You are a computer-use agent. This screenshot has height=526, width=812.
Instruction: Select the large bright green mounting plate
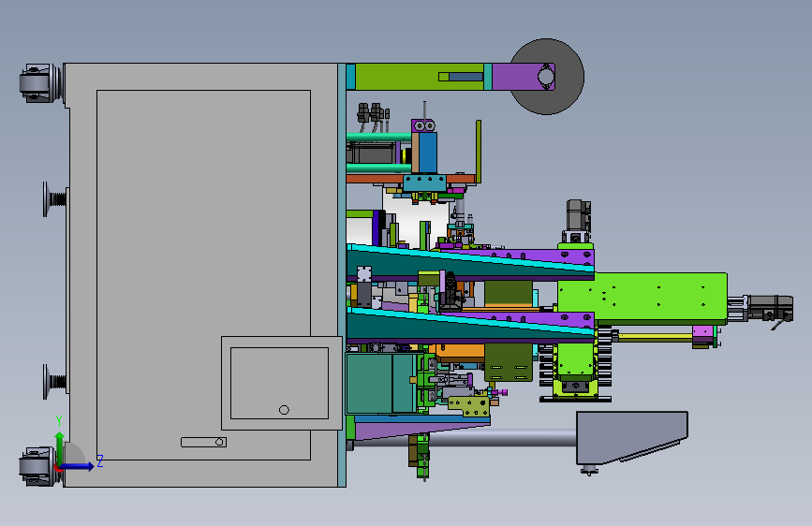[642, 297]
